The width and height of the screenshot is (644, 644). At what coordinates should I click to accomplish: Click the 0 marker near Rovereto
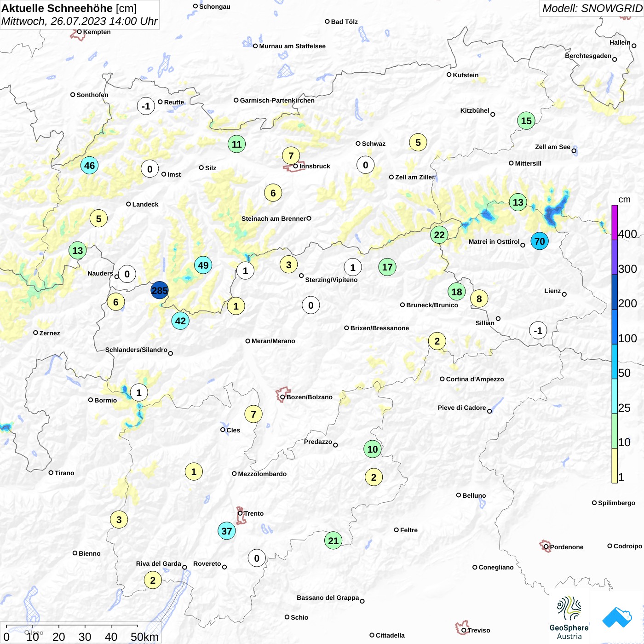[x=257, y=558]
